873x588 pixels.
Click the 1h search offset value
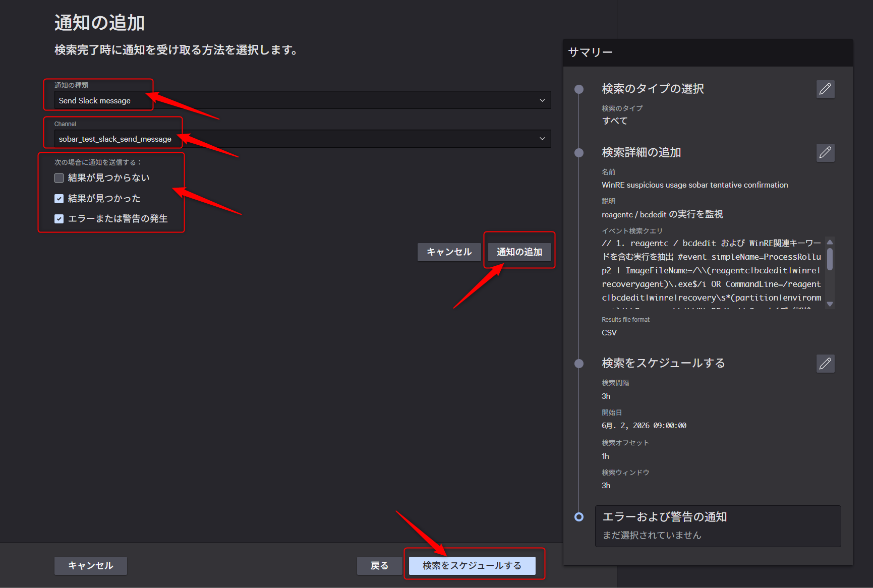click(605, 456)
